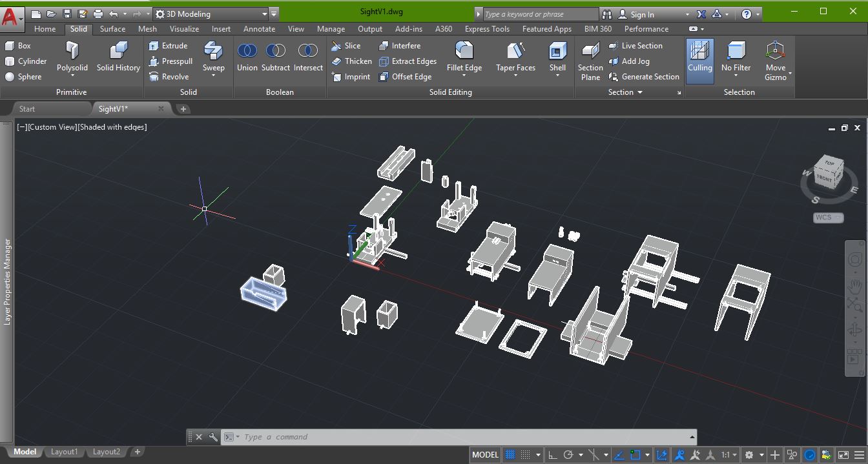
Task: Toggle the grid display in status bar
Action: pyautogui.click(x=510, y=454)
